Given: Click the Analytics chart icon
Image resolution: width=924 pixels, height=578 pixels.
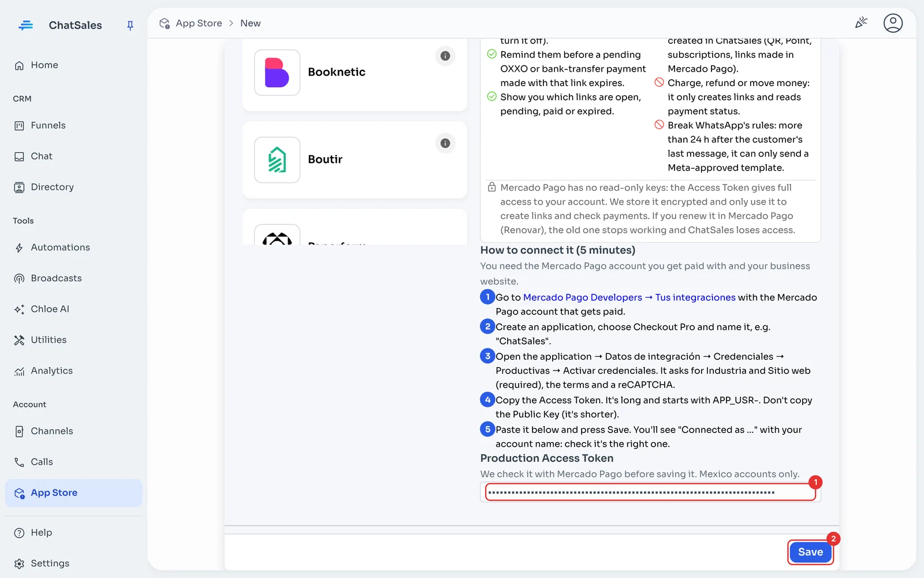Looking at the screenshot, I should click(x=19, y=371).
